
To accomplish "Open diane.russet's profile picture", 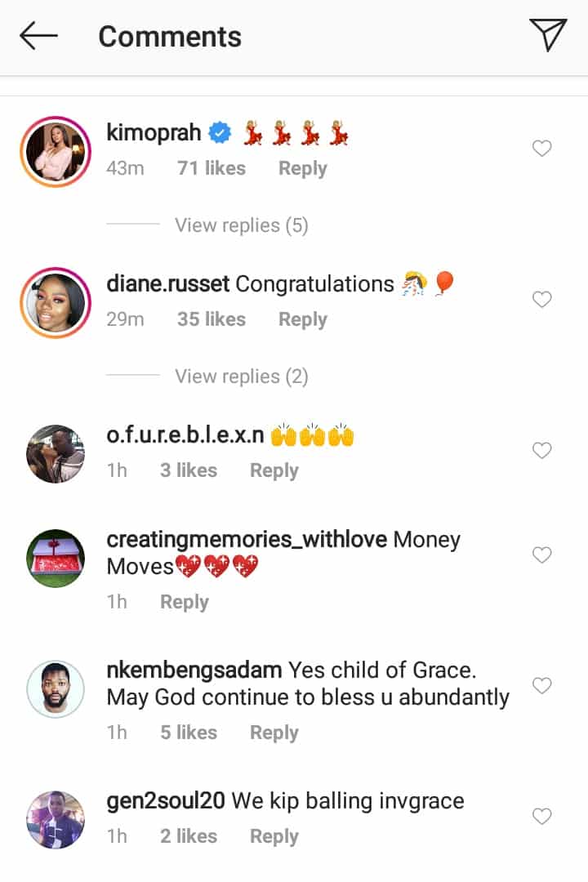I will click(56, 300).
